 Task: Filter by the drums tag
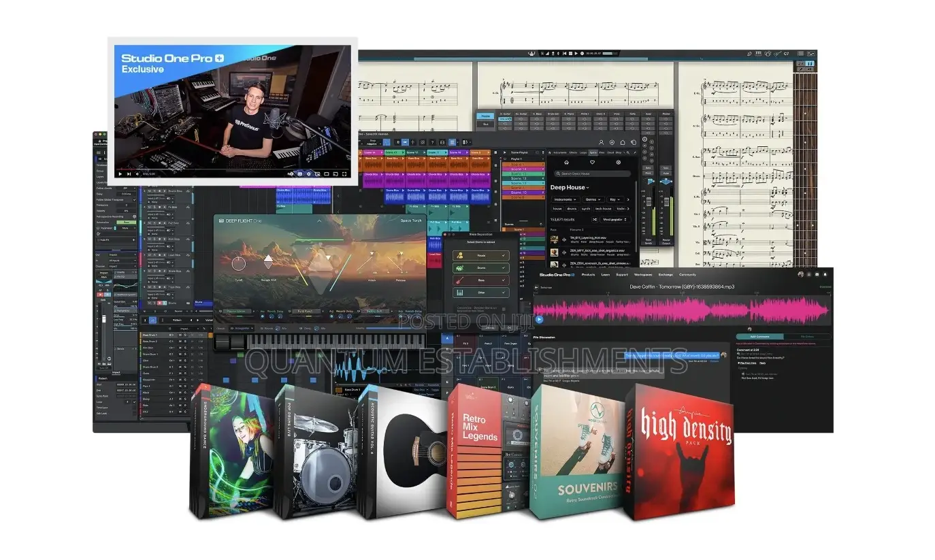(x=572, y=209)
